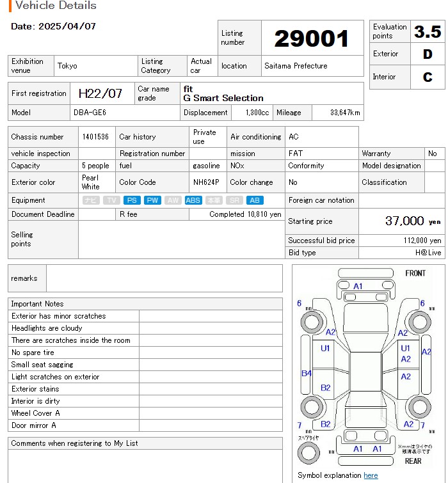Click the FRONT label on the diagram
The height and width of the screenshot is (483, 448).
[x=415, y=273]
